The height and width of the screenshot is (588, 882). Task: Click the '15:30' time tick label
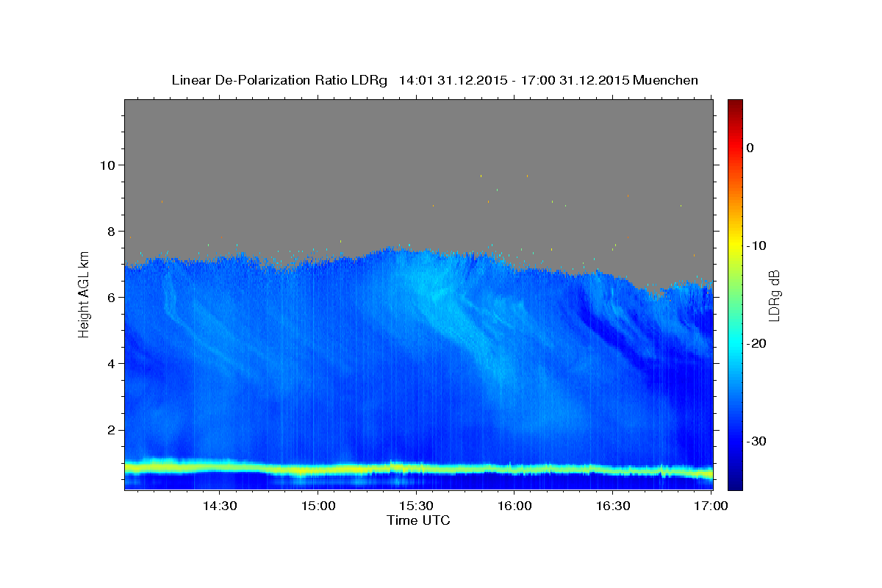click(416, 506)
